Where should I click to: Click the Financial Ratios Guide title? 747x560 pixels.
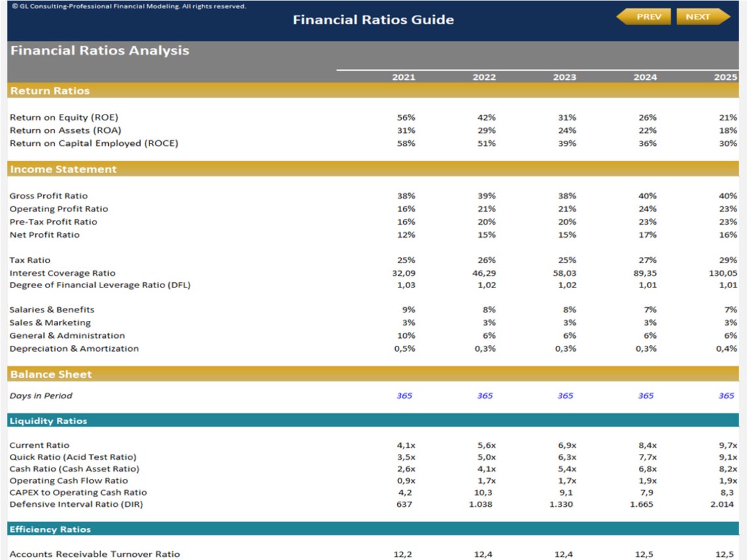tap(373, 20)
